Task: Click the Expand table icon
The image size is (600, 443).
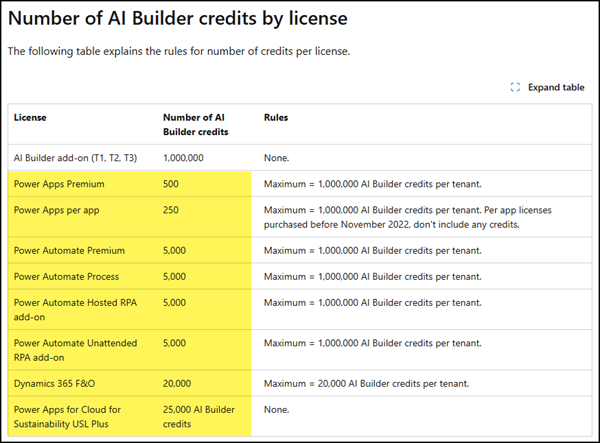Action: pos(515,87)
